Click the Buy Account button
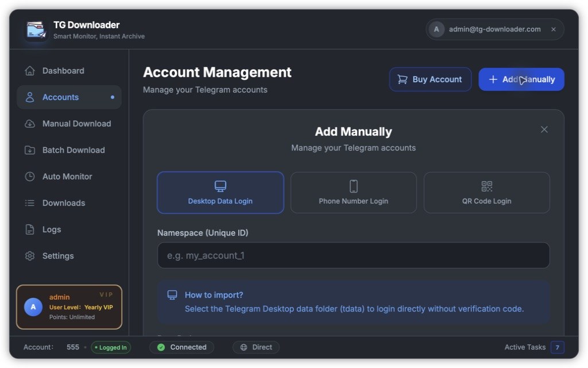 (430, 79)
